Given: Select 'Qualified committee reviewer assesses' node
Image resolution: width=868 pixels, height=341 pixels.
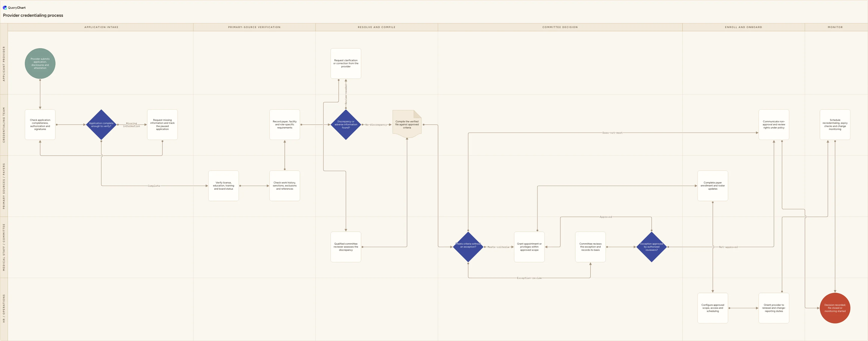Looking at the screenshot, I should 346,247.
